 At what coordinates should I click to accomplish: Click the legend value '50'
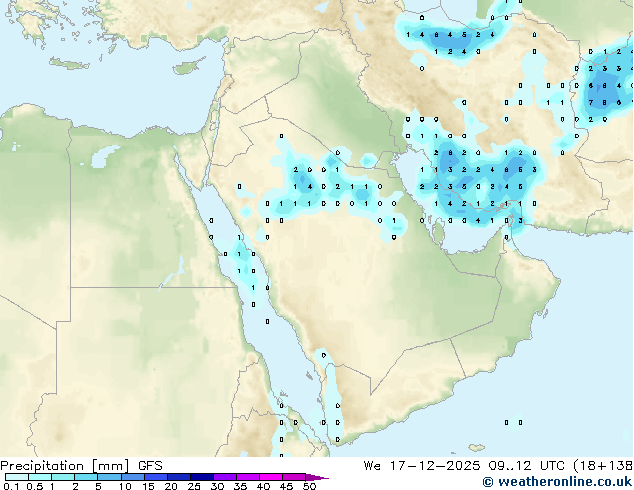coord(309,486)
